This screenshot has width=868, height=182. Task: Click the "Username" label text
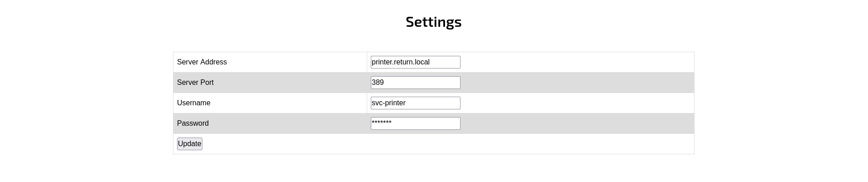[194, 103]
